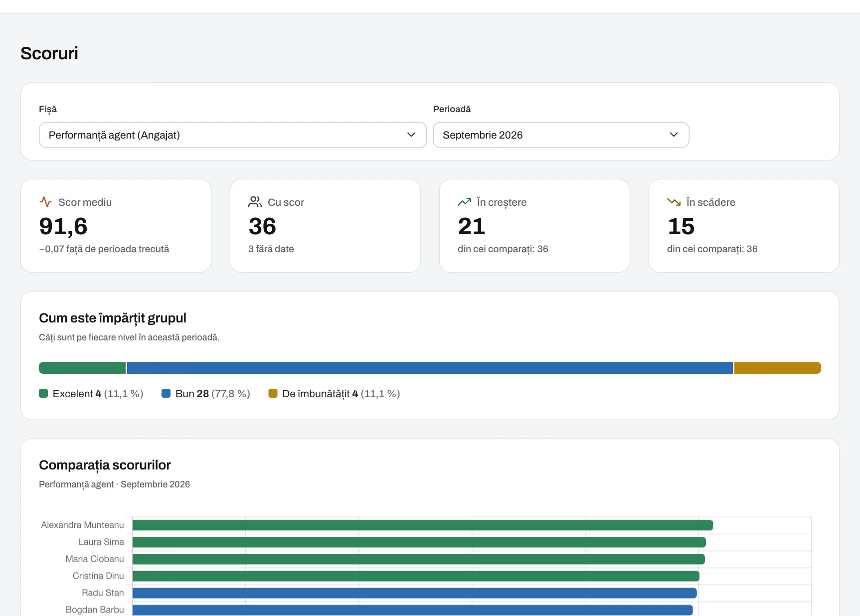
Task: Open the Perioadă dropdown Septembrie 2026
Action: 561,135
